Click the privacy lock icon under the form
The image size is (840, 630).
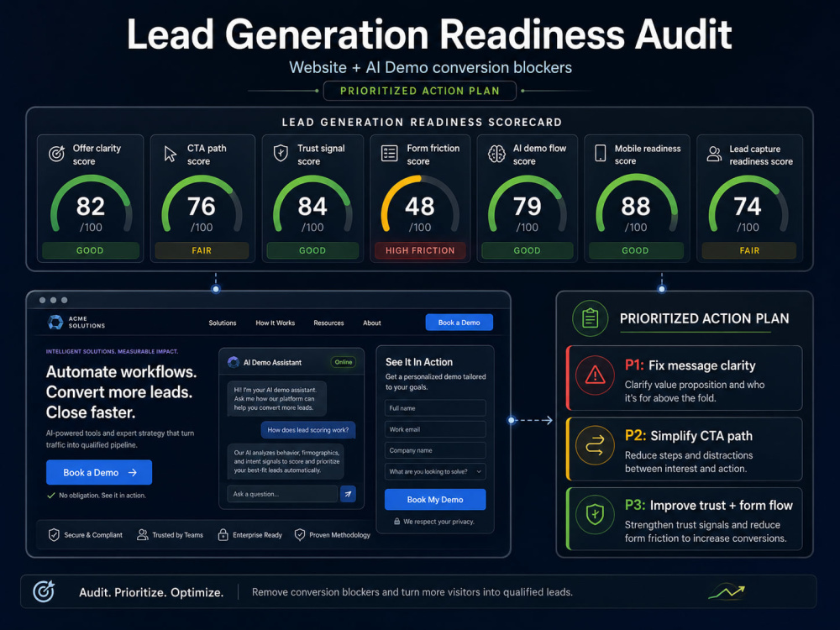[x=397, y=522]
